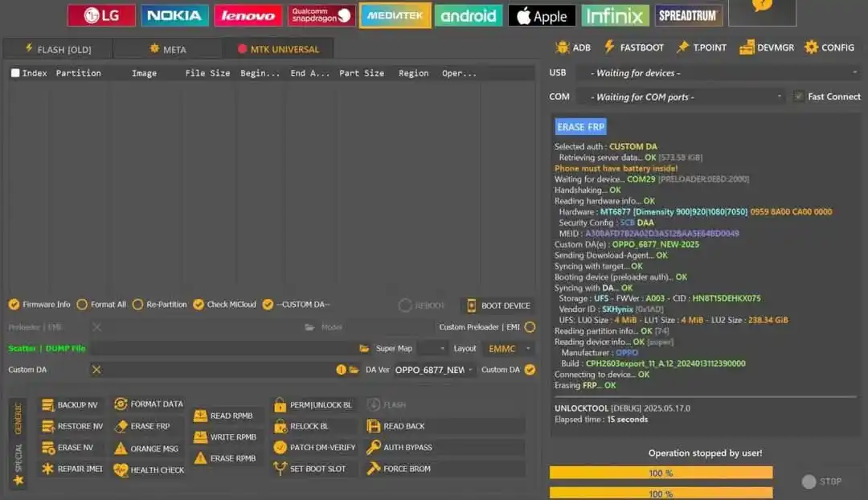Select the MediaTek brand logo
Image resolution: width=868 pixels, height=500 pixels.
coord(395,15)
